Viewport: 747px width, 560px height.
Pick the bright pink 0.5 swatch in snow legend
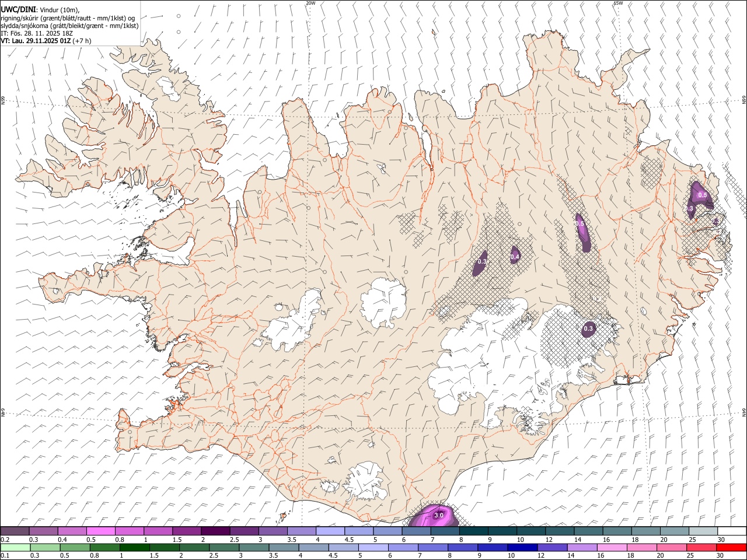(x=100, y=531)
